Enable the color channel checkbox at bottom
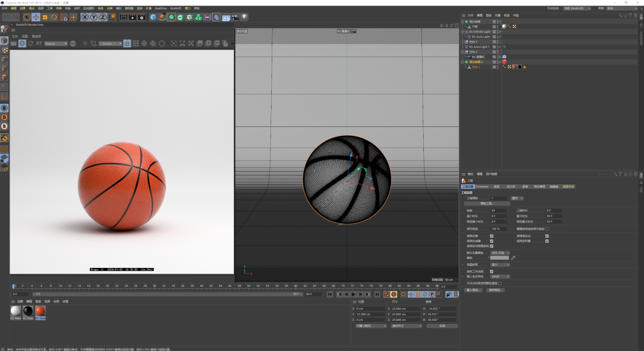 click(500, 283)
